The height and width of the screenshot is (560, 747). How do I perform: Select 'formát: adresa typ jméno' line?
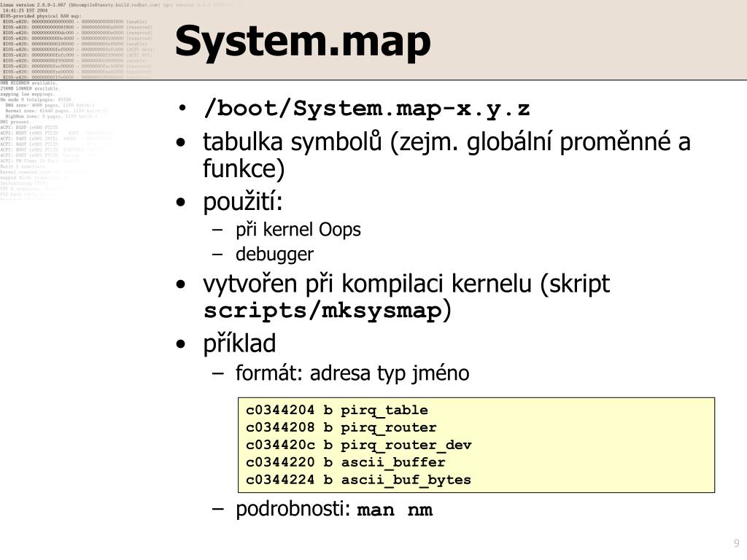[352, 373]
